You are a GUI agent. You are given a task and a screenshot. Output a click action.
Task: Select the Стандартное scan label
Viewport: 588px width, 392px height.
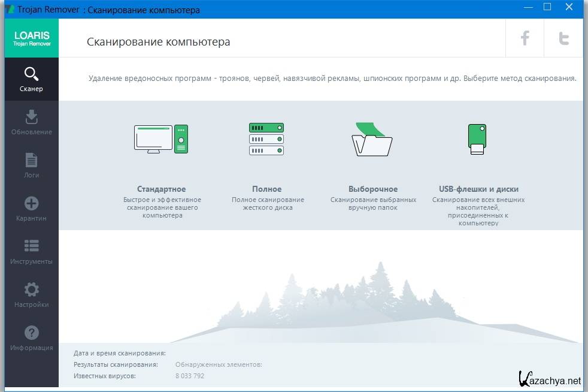pyautogui.click(x=161, y=189)
